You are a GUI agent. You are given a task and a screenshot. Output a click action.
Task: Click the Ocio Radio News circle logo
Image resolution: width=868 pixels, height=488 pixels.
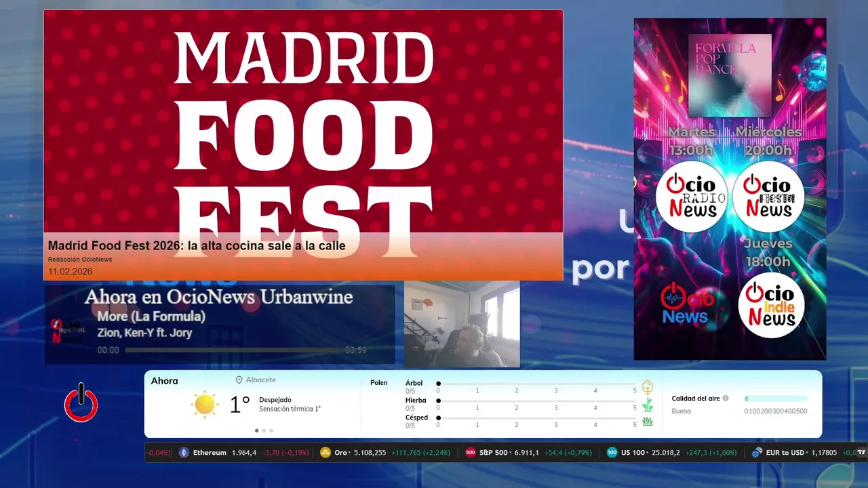(x=691, y=197)
